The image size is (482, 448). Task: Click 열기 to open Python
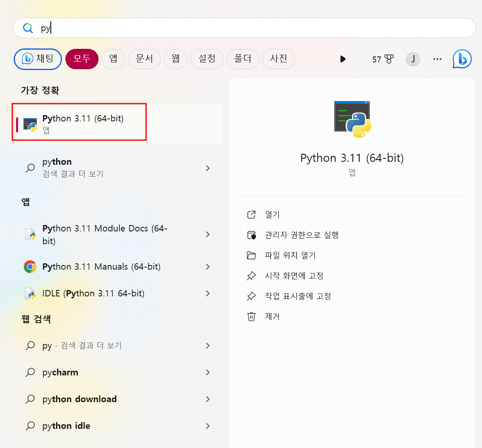point(272,214)
